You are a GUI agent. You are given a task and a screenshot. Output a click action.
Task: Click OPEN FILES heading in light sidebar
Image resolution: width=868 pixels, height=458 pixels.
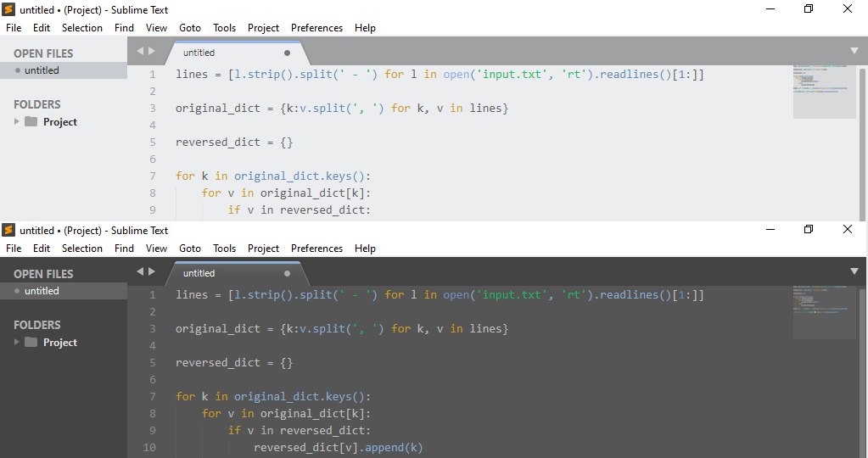43,53
